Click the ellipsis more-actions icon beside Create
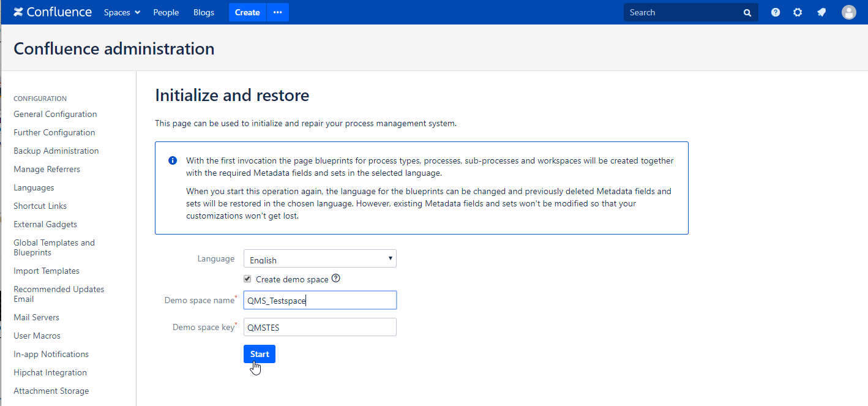 [277, 12]
